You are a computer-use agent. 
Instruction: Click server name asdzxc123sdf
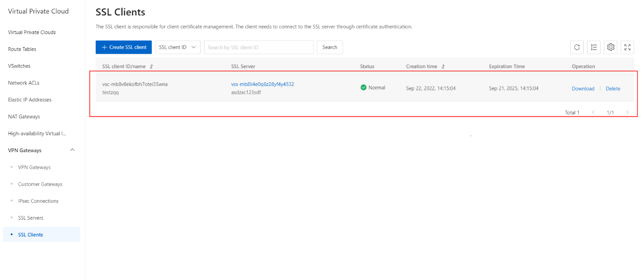pyautogui.click(x=246, y=93)
